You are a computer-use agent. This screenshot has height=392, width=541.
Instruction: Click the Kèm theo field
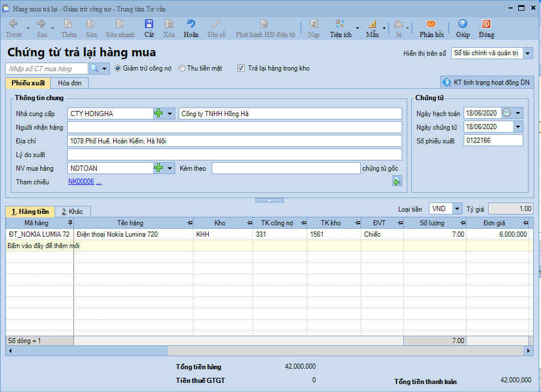coord(286,168)
